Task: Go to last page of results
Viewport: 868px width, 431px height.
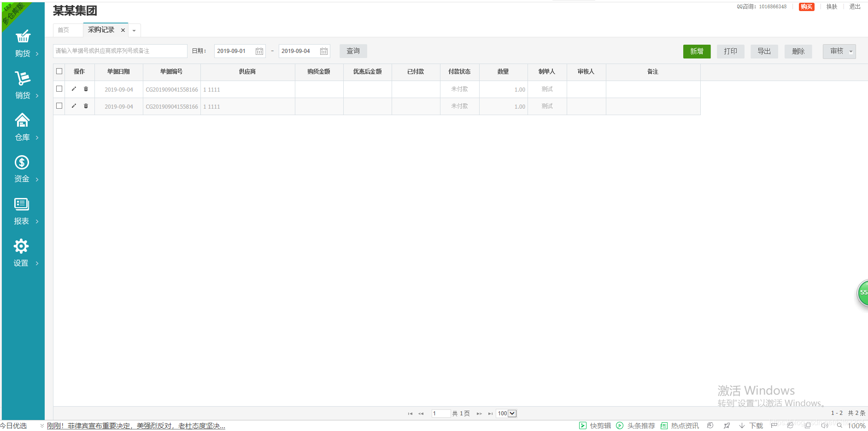Action: pos(490,414)
